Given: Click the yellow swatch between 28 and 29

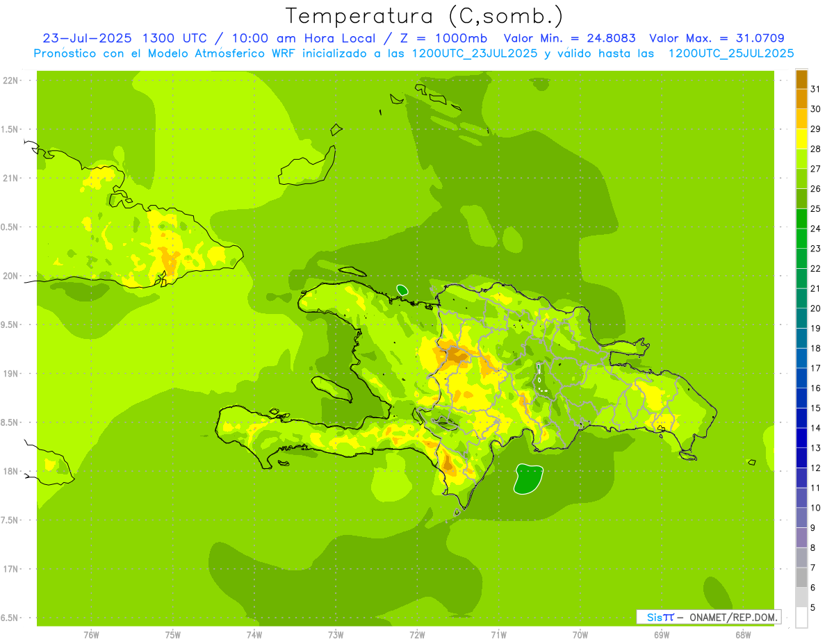Looking at the screenshot, I should (801, 139).
